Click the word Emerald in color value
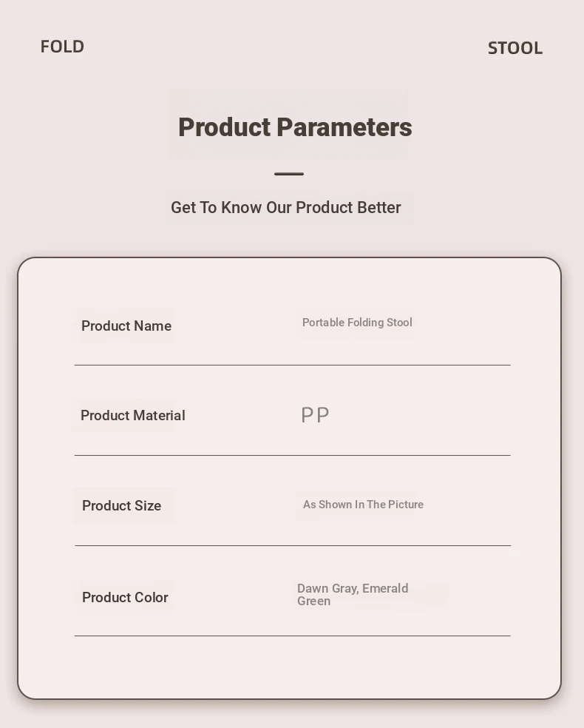Viewport: 584px width, 728px height. (385, 588)
